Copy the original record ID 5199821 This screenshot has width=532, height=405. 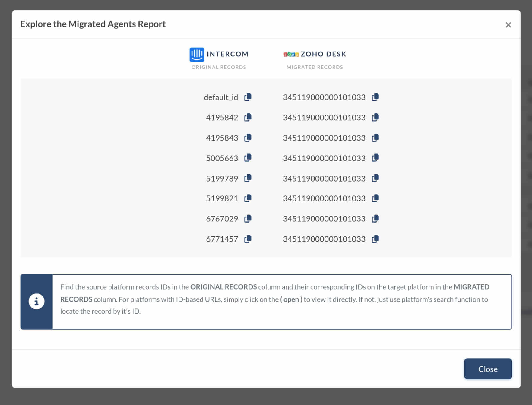(248, 198)
